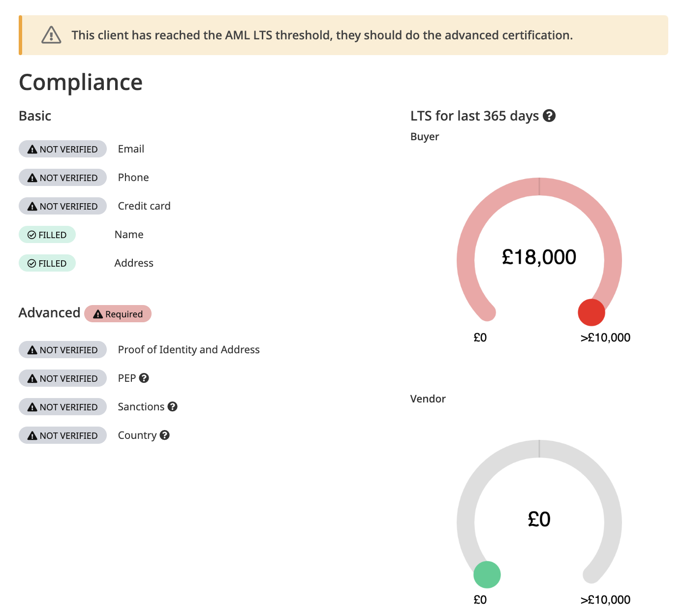685x616 pixels.
Task: Toggle the NOT VERIFIED status for Phone
Action: tap(62, 177)
